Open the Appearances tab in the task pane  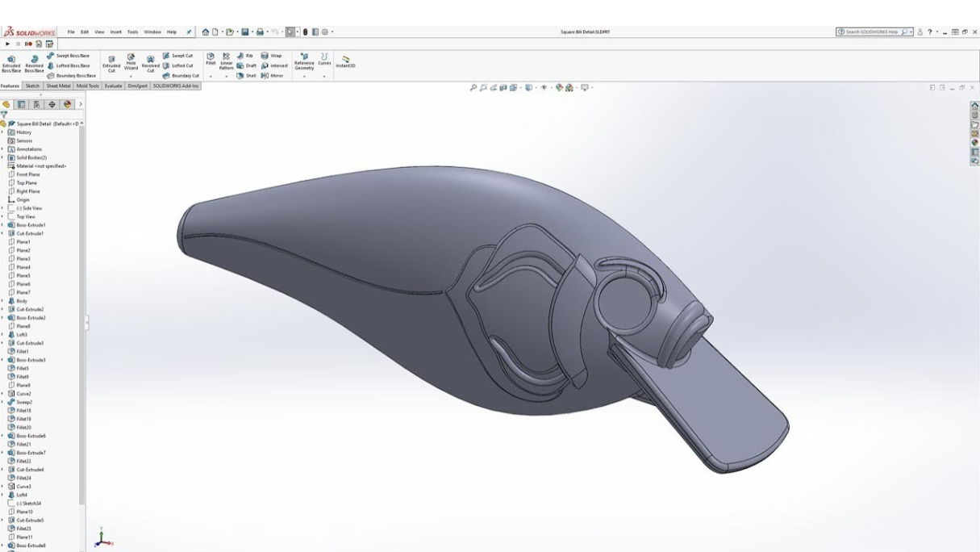(974, 142)
